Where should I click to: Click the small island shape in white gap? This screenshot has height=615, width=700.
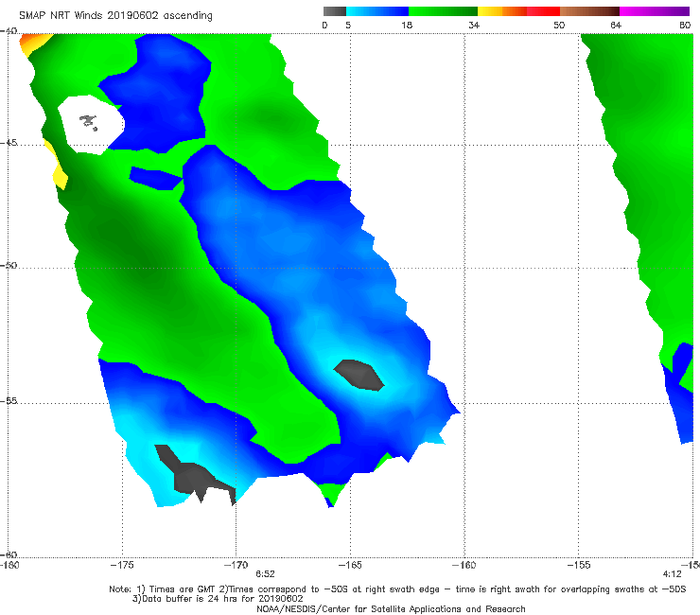89,122
